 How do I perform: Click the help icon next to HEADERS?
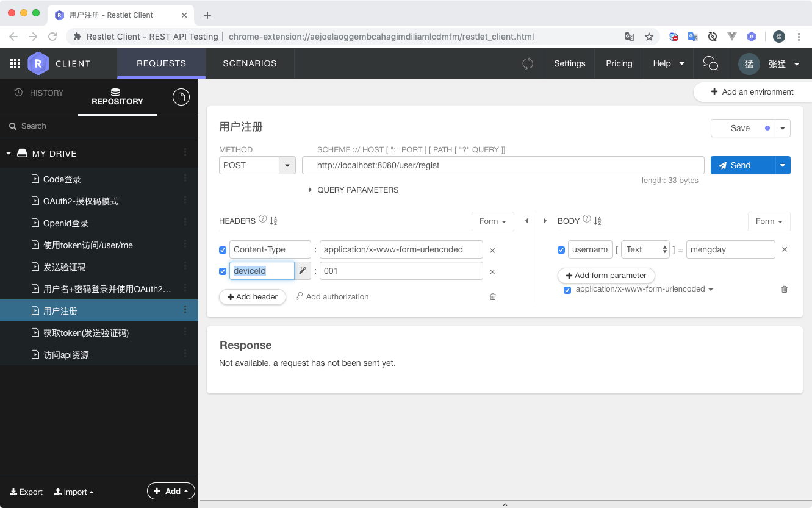point(263,219)
